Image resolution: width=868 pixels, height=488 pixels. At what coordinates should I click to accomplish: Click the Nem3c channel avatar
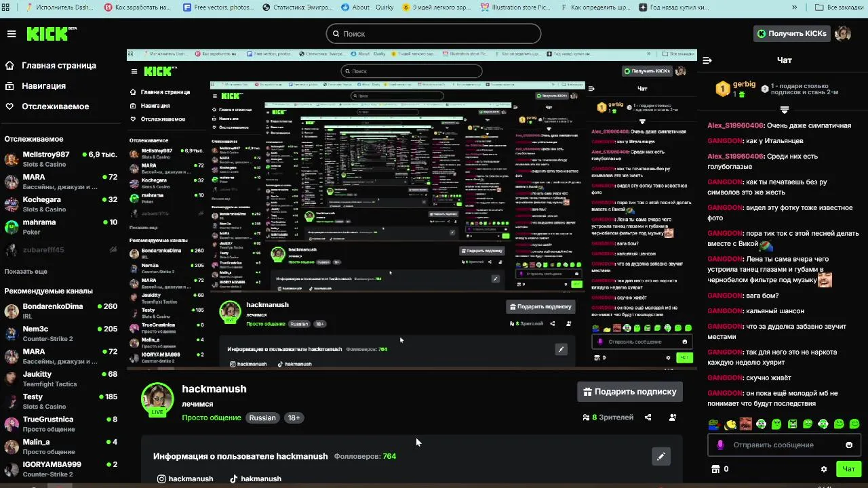pyautogui.click(x=11, y=333)
